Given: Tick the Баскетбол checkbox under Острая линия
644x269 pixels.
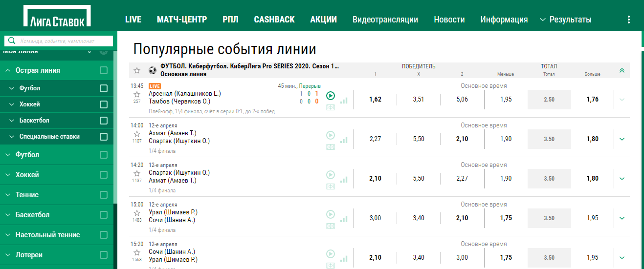Looking at the screenshot, I should pos(104,121).
